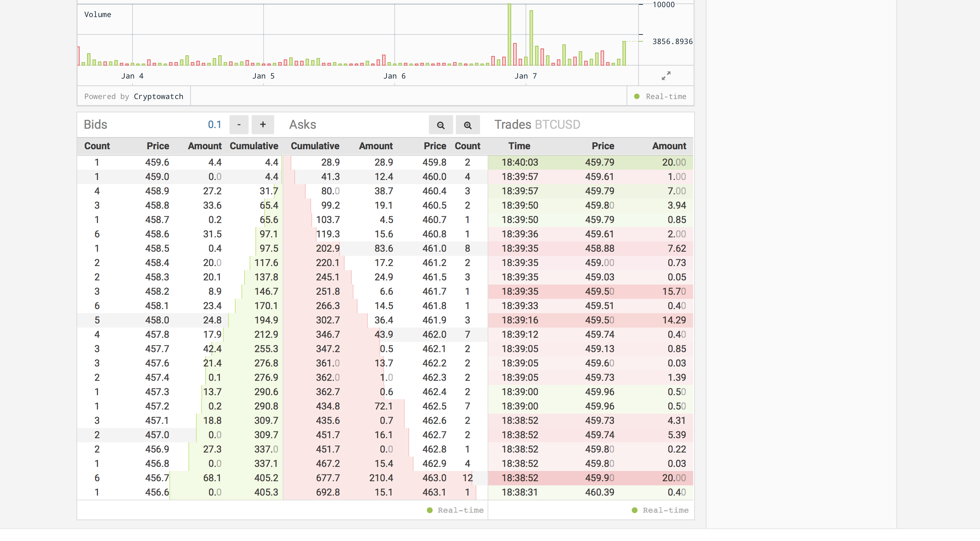This screenshot has height=541, width=980.
Task: Click the bid cumulative 405.3
Action: tap(266, 492)
